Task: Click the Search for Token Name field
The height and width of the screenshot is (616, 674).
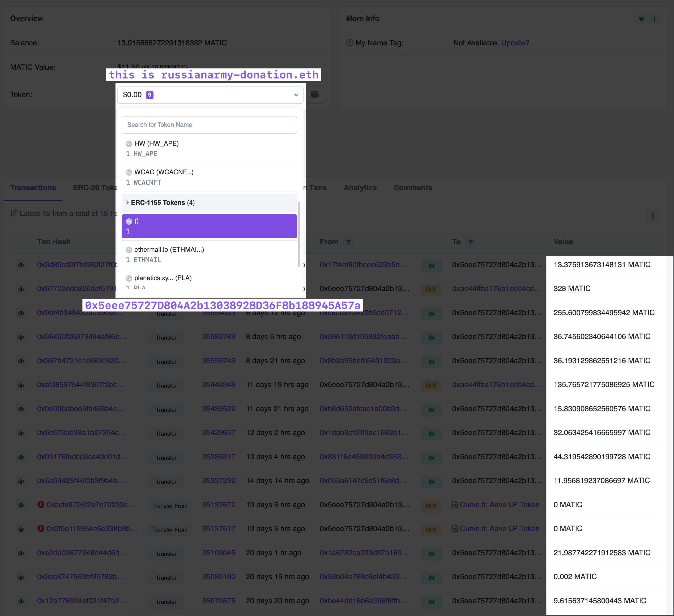Action: 209,125
